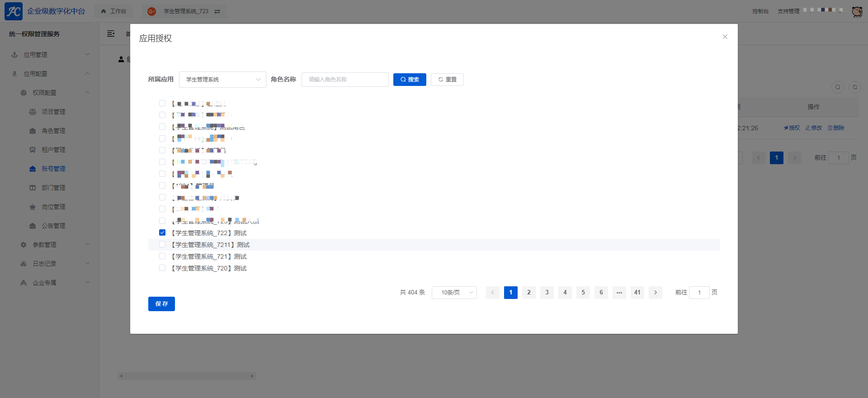Open the 所属应用 dropdown
This screenshot has width=868, height=398.
coord(222,80)
